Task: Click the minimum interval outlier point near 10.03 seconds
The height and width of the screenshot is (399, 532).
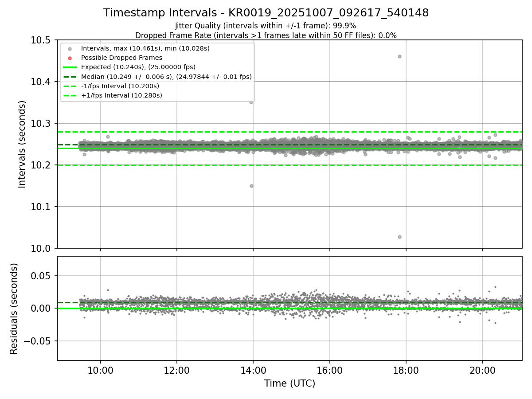Action: tap(399, 237)
